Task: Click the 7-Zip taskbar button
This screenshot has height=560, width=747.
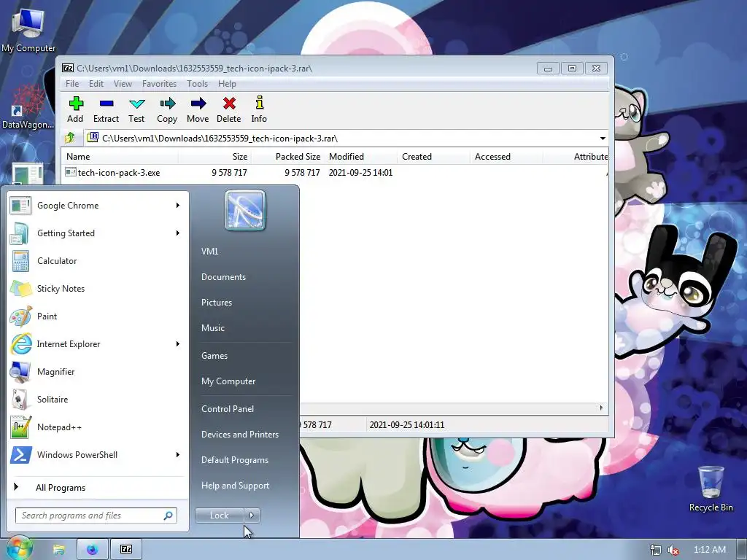Action: pos(126,550)
